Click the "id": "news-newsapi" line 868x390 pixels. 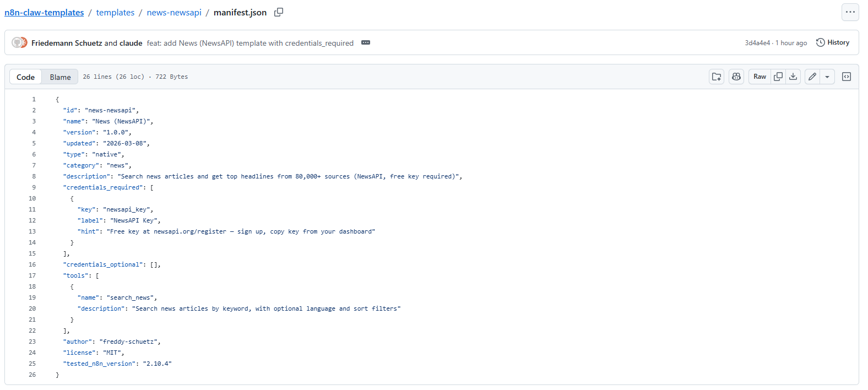point(101,110)
